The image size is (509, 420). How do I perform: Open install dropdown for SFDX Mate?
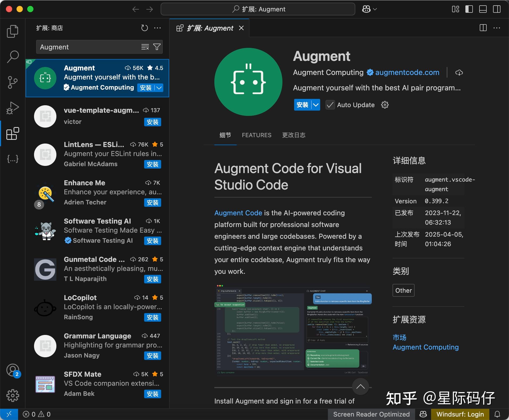[x=152, y=394]
